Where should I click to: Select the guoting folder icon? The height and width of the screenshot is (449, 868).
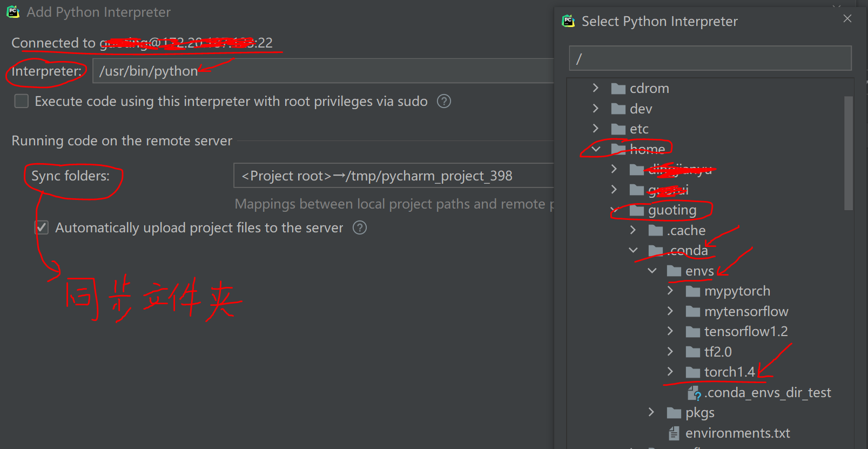[637, 210]
